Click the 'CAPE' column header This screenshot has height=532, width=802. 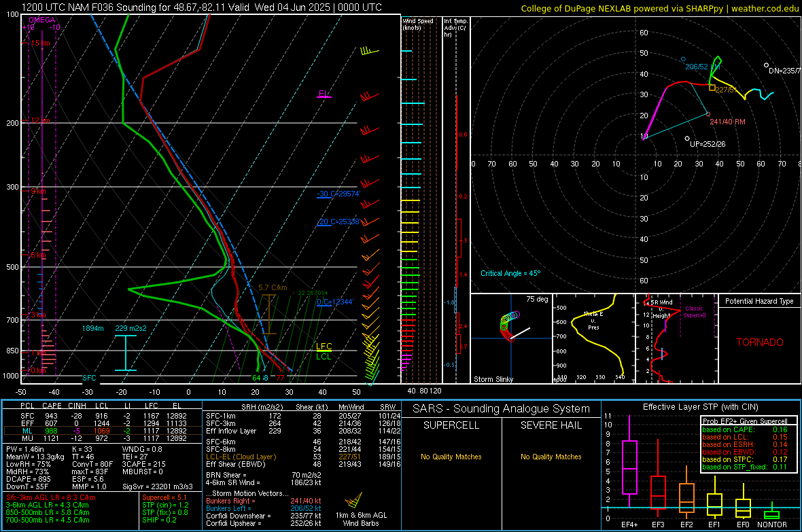tap(52, 406)
